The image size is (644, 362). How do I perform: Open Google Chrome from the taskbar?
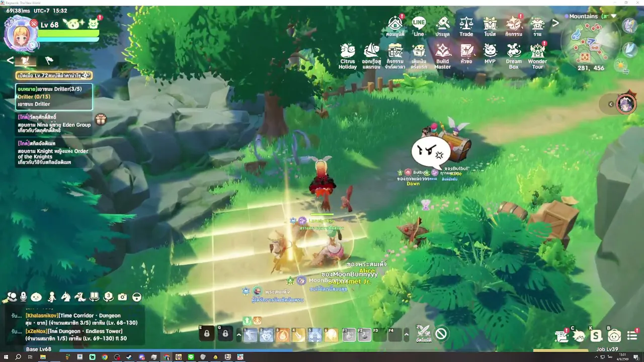[105, 357]
